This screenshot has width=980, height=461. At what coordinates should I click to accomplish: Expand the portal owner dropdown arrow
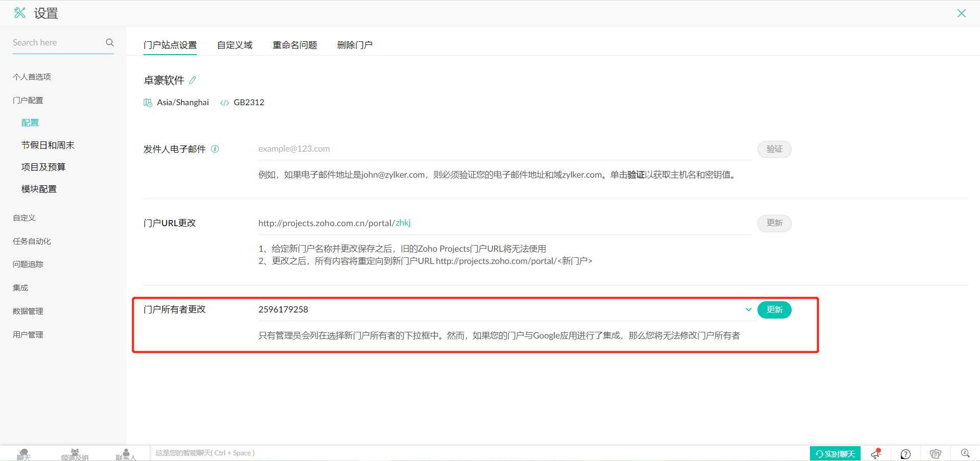tap(748, 309)
